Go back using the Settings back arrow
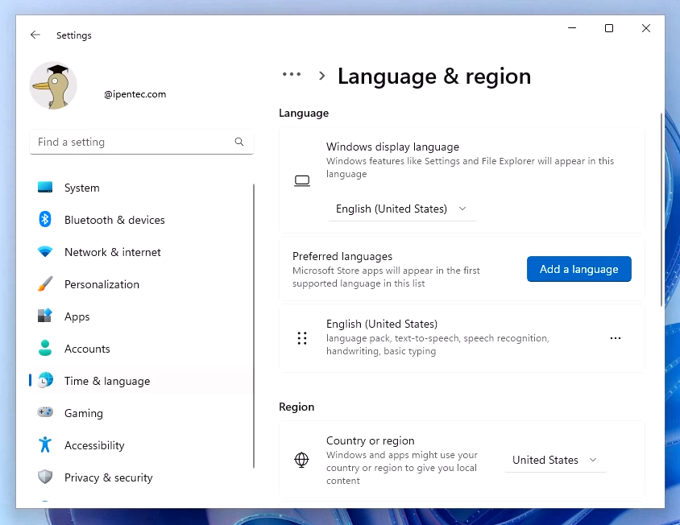 point(35,35)
